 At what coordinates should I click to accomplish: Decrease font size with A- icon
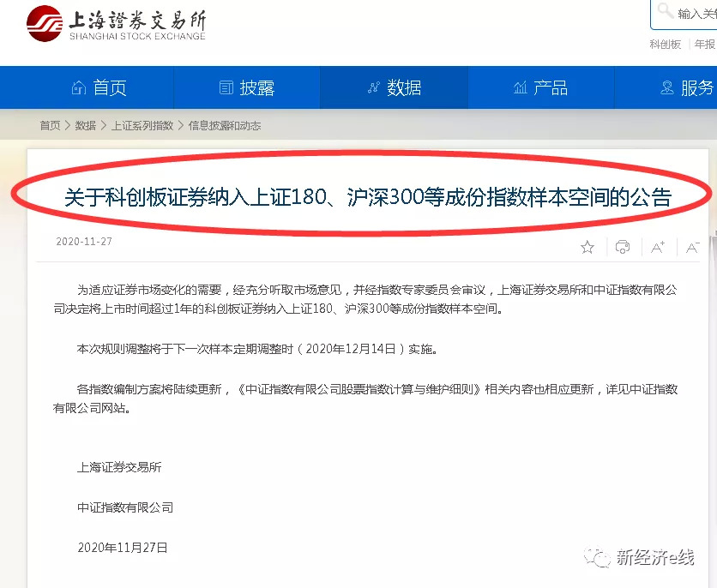click(693, 247)
